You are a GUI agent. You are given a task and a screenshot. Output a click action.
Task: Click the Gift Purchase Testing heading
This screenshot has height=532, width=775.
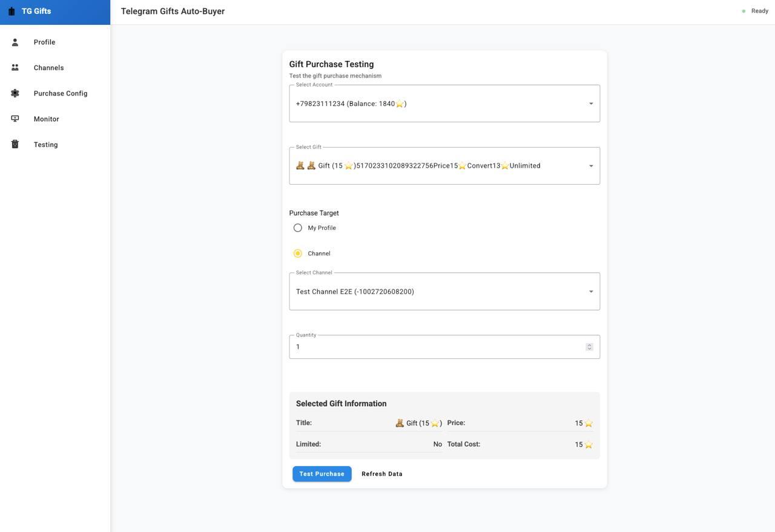pyautogui.click(x=331, y=64)
